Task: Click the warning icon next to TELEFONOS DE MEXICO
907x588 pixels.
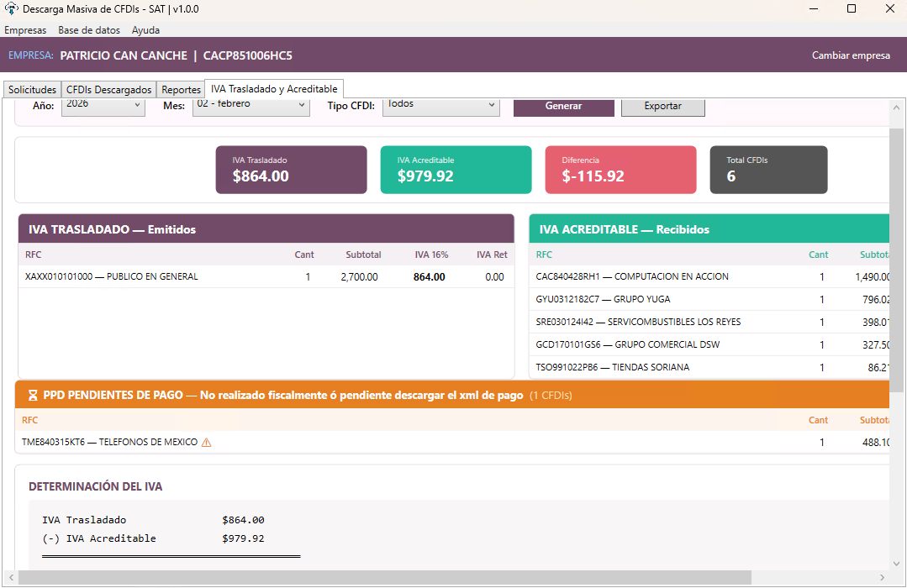Action: [x=207, y=443]
